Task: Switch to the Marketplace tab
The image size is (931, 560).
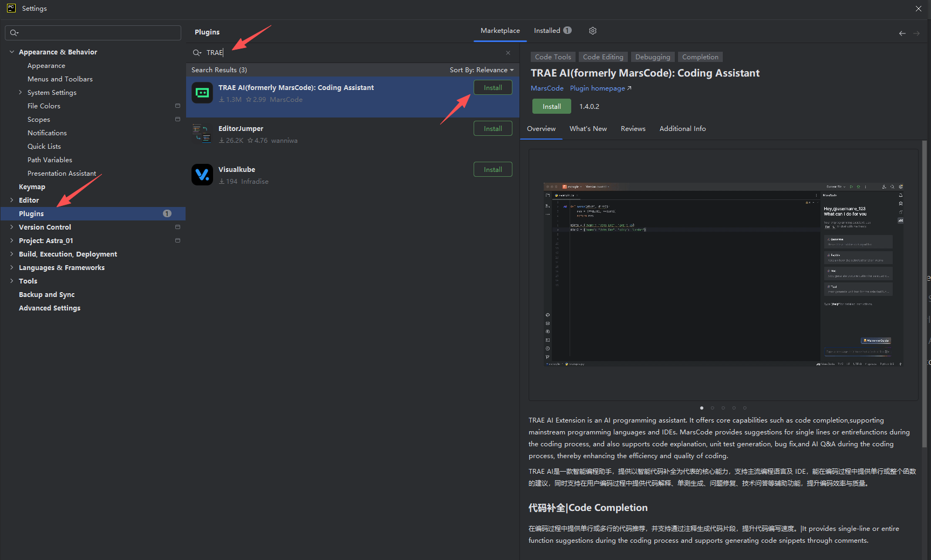Action: pyautogui.click(x=500, y=31)
